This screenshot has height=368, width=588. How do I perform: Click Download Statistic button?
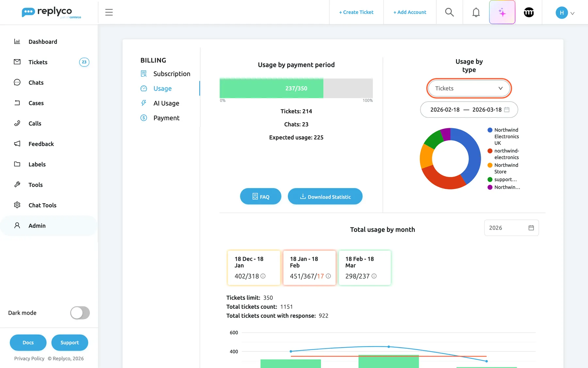point(325,196)
